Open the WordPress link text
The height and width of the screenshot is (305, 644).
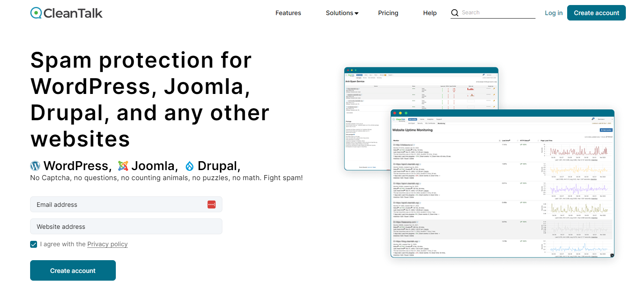coord(78,166)
